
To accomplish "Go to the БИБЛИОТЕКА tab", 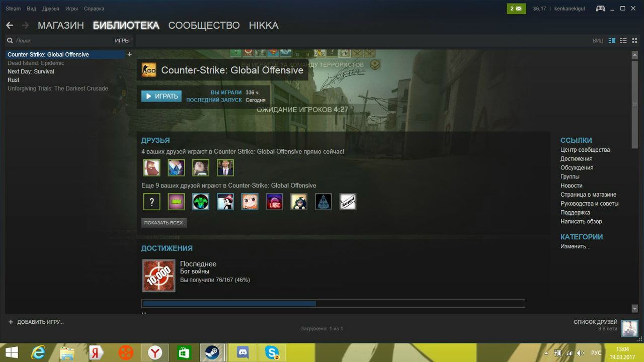I will (x=126, y=25).
